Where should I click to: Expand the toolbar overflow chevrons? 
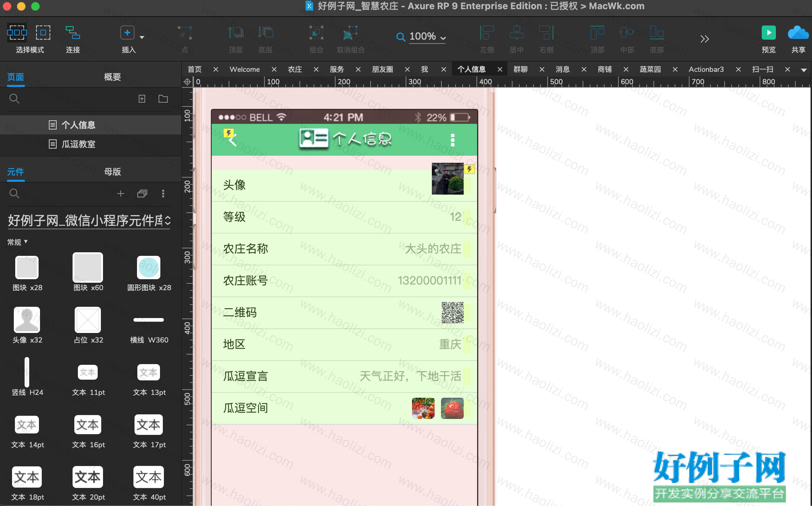point(704,39)
